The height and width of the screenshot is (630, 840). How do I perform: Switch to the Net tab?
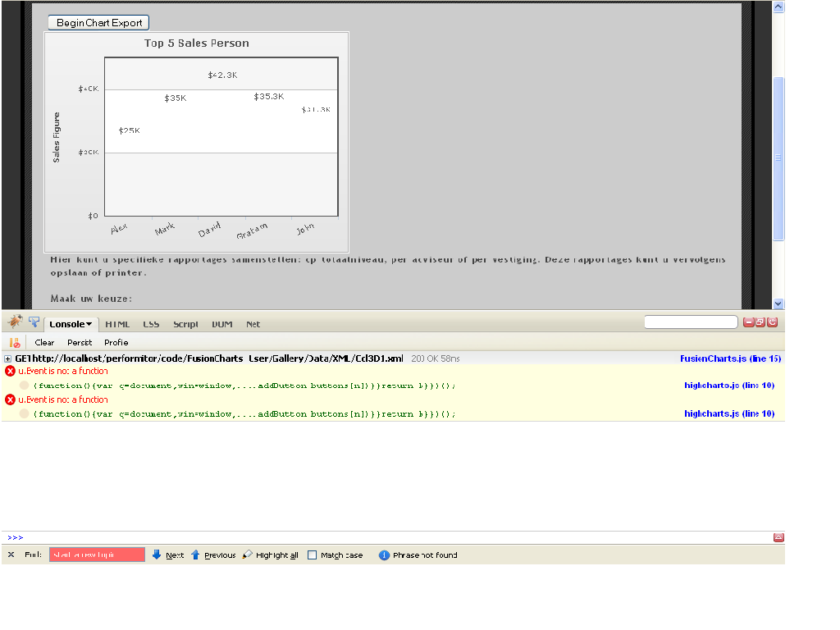pyautogui.click(x=253, y=324)
